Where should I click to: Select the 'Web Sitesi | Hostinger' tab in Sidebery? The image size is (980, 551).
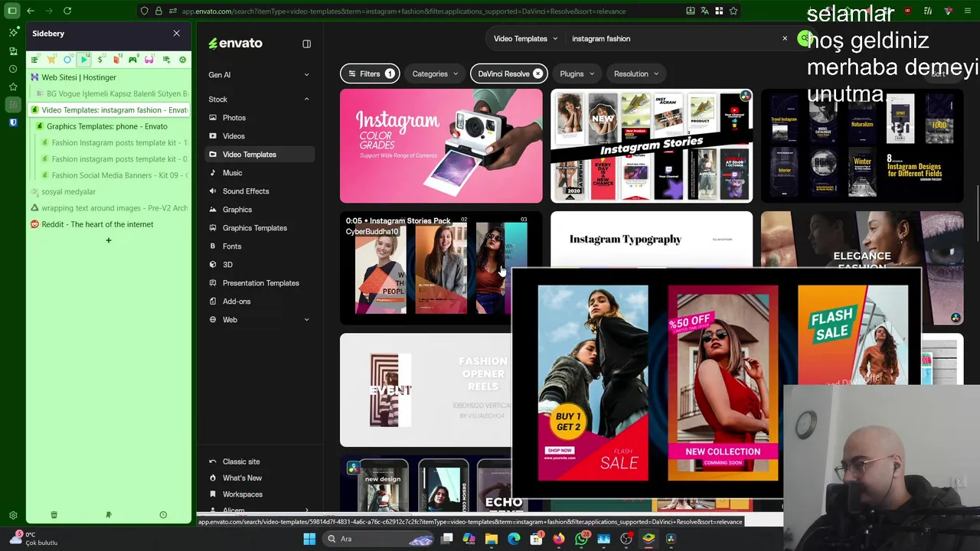click(109, 77)
